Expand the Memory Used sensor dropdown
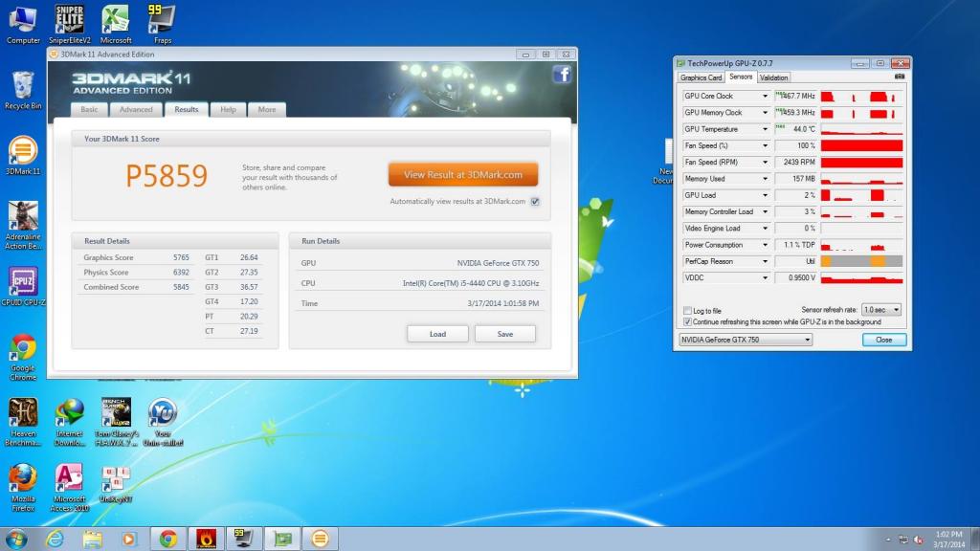Screen dimensions: 980x551 (x=765, y=179)
